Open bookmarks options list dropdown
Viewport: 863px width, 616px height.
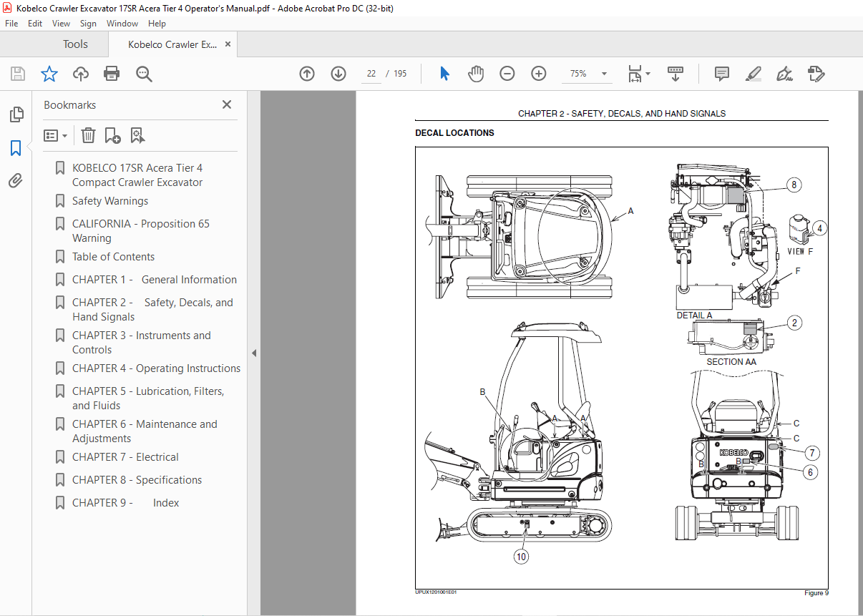(x=55, y=135)
